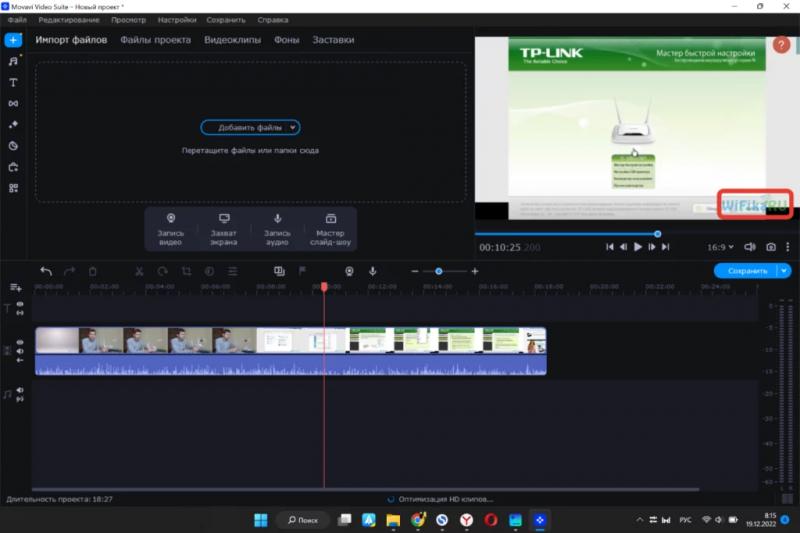
Task: Mute the audio track with speaker icon
Action: (x=20, y=390)
